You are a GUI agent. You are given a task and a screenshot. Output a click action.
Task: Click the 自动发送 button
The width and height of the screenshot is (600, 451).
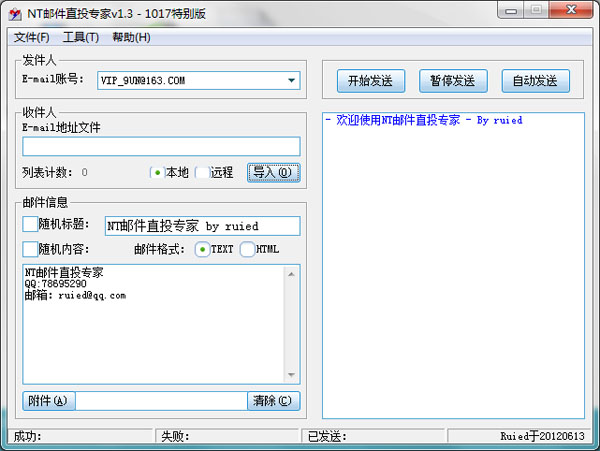click(535, 81)
